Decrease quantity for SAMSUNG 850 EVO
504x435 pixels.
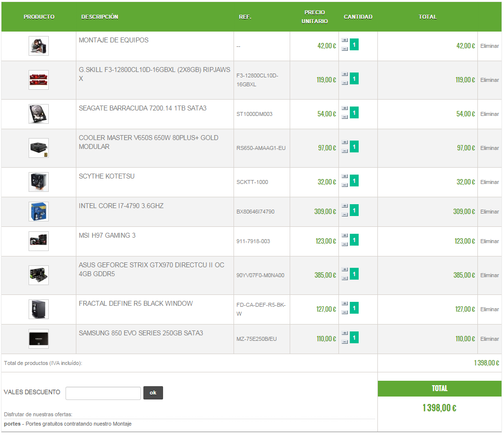click(x=344, y=342)
